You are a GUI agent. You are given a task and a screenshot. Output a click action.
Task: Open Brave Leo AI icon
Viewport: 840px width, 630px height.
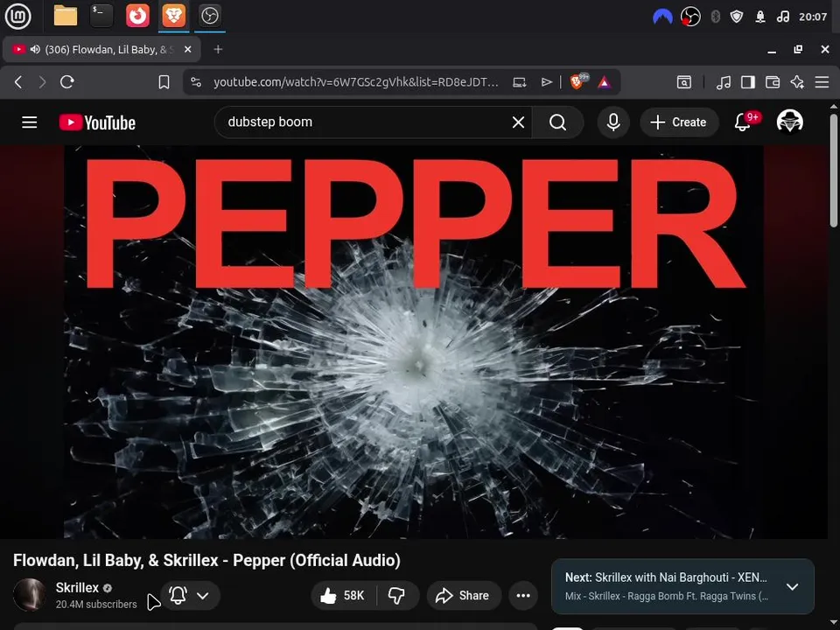[x=797, y=82]
